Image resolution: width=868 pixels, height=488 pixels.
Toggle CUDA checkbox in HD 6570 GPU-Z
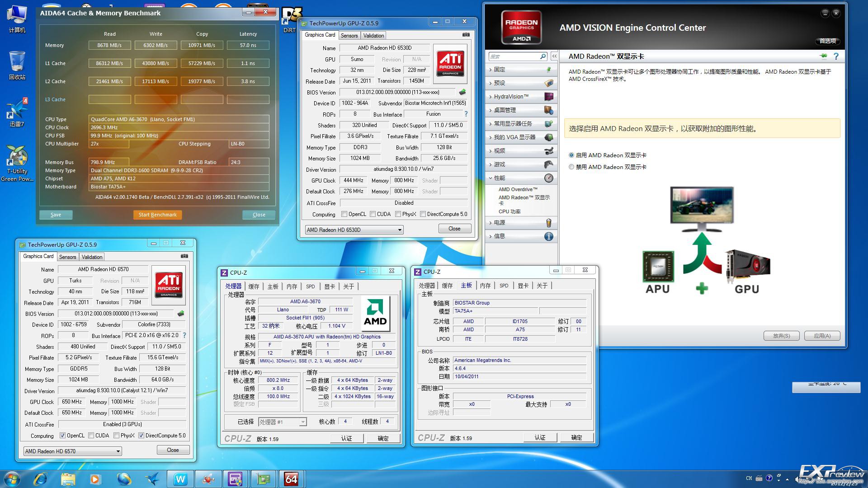(91, 436)
